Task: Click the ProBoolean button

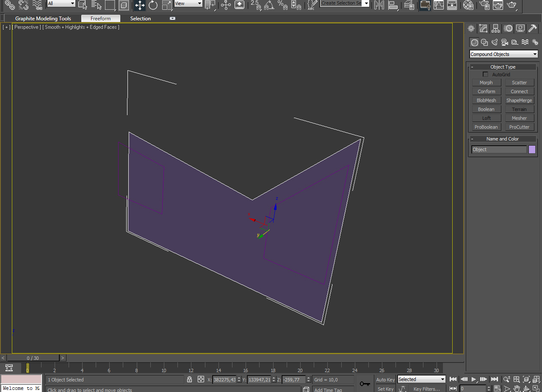Action: [486, 127]
